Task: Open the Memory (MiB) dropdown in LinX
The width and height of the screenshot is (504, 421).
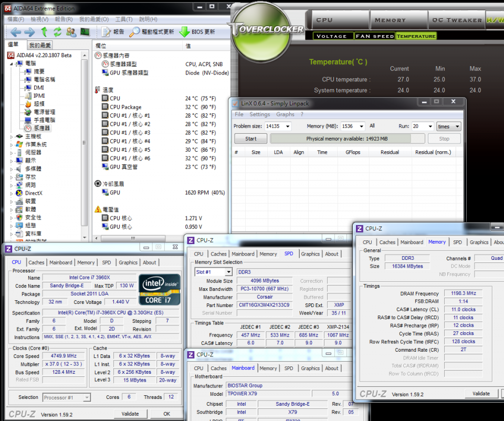Action: point(360,127)
